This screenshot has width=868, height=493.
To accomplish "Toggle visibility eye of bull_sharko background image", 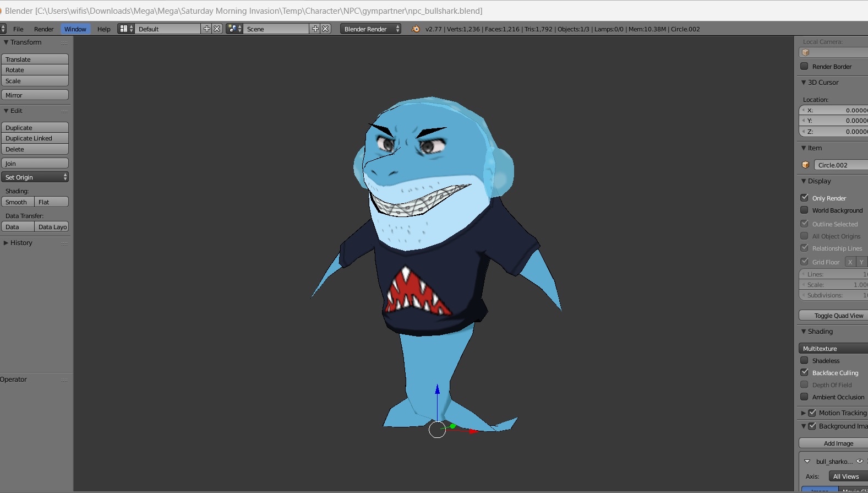I will [x=860, y=461].
